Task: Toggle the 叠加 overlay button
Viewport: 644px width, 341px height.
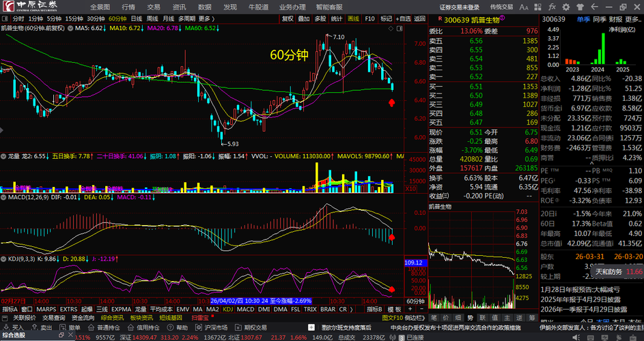Action: tap(304, 18)
